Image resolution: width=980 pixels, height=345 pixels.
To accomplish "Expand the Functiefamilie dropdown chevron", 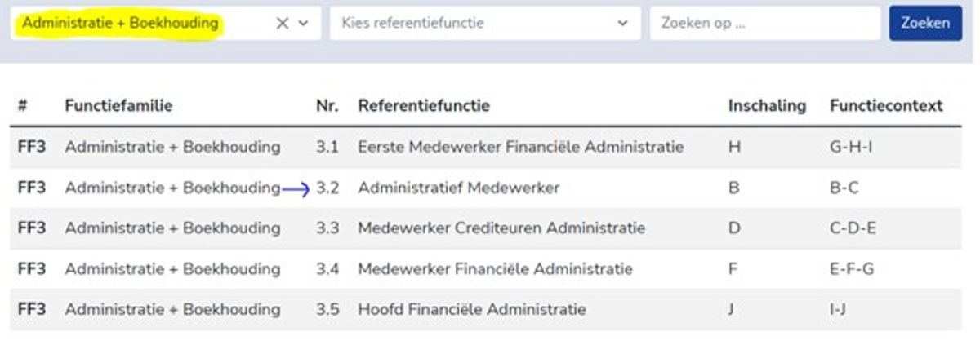I will (304, 24).
